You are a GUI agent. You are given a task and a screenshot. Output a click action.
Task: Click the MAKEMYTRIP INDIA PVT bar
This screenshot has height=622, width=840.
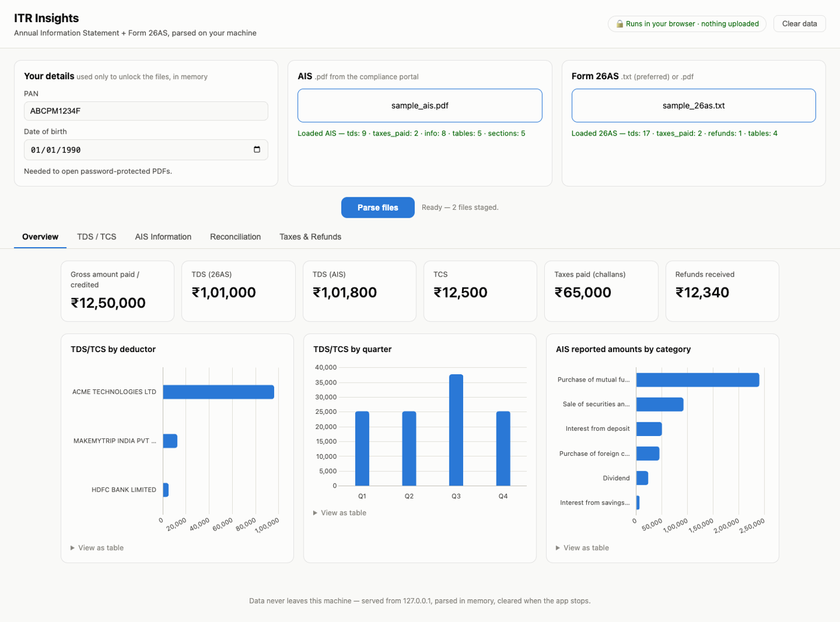170,441
